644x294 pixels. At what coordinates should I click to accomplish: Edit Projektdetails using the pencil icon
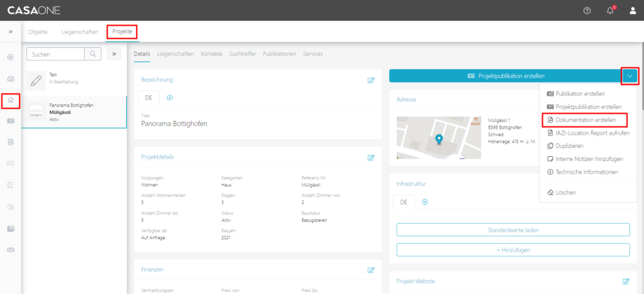[371, 157]
